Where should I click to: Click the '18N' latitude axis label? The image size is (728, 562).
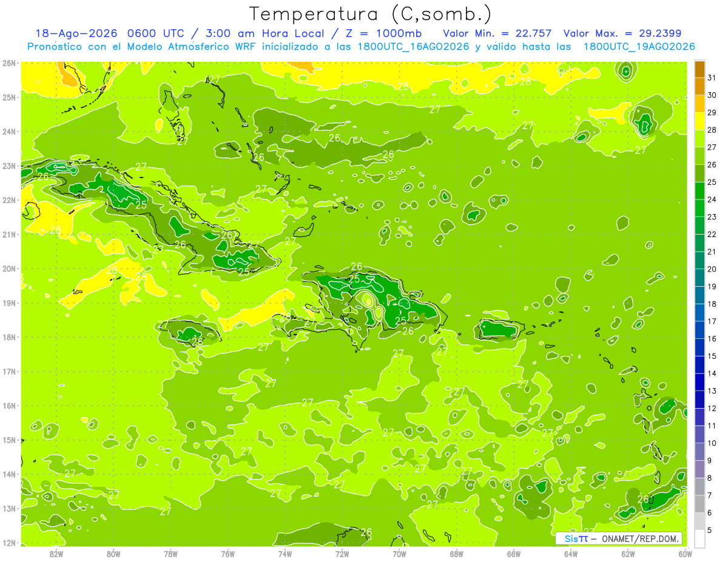pyautogui.click(x=9, y=337)
